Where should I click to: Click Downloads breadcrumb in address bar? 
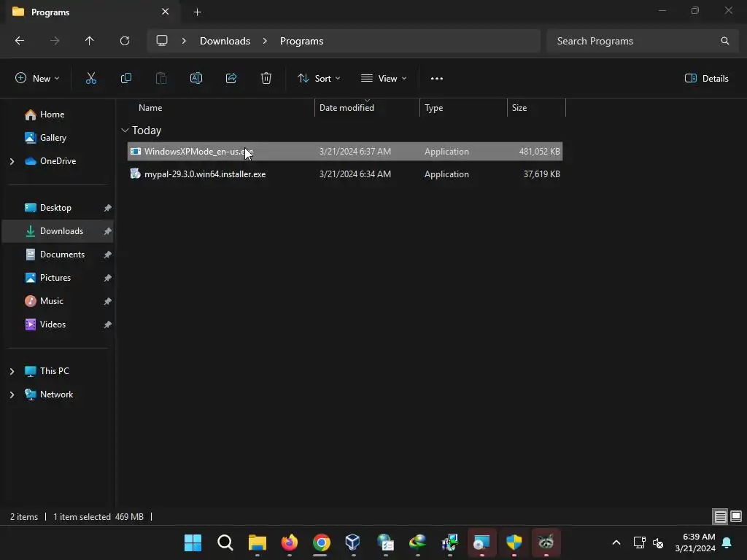(x=225, y=41)
